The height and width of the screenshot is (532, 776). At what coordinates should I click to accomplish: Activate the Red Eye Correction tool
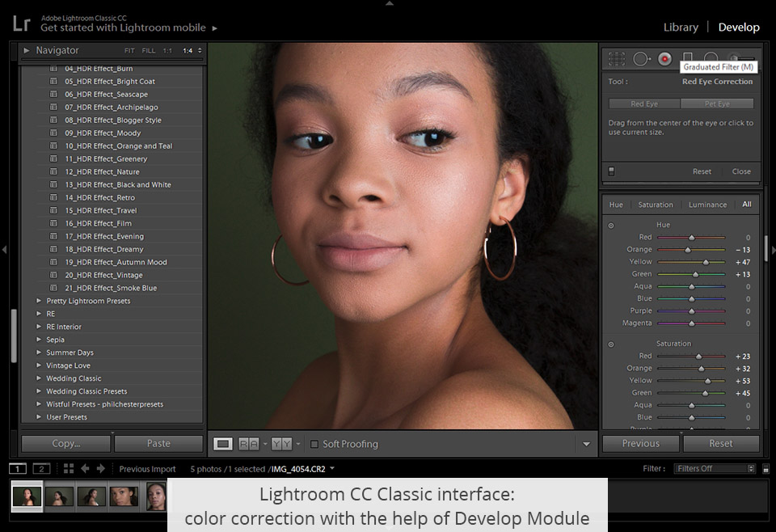663,58
